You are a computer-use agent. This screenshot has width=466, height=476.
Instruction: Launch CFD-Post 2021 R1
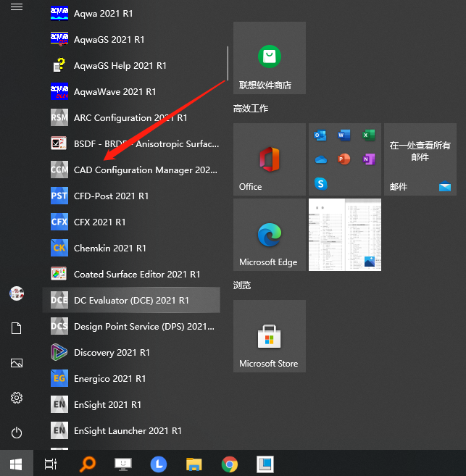click(111, 196)
